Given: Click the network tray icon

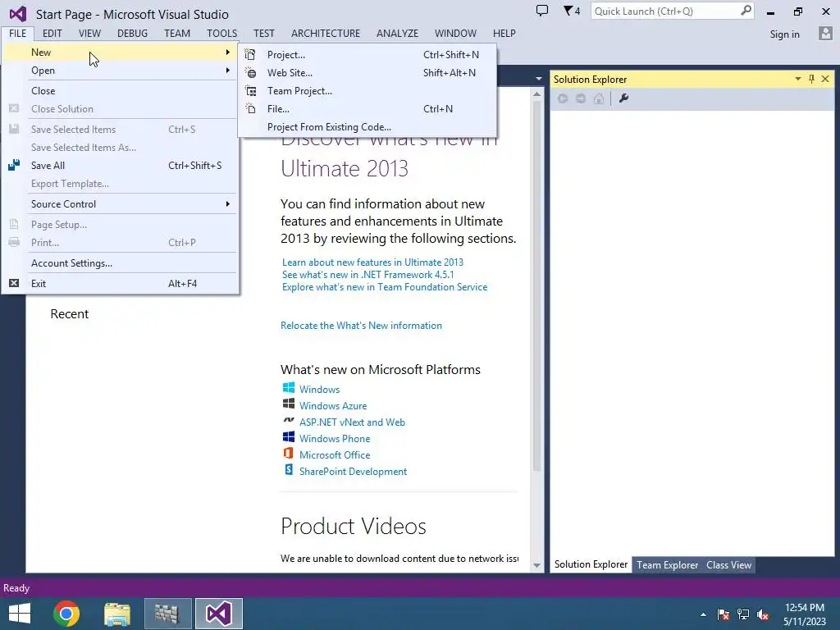Looking at the screenshot, I should tap(743, 614).
